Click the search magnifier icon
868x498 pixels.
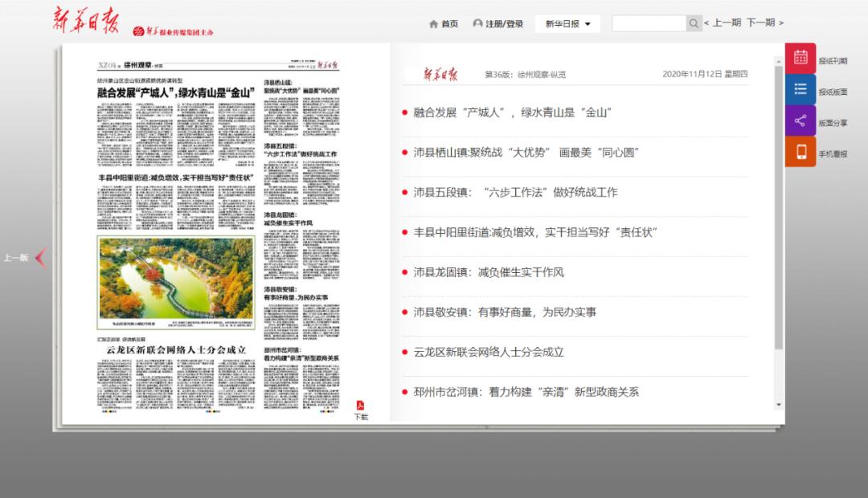click(x=694, y=23)
